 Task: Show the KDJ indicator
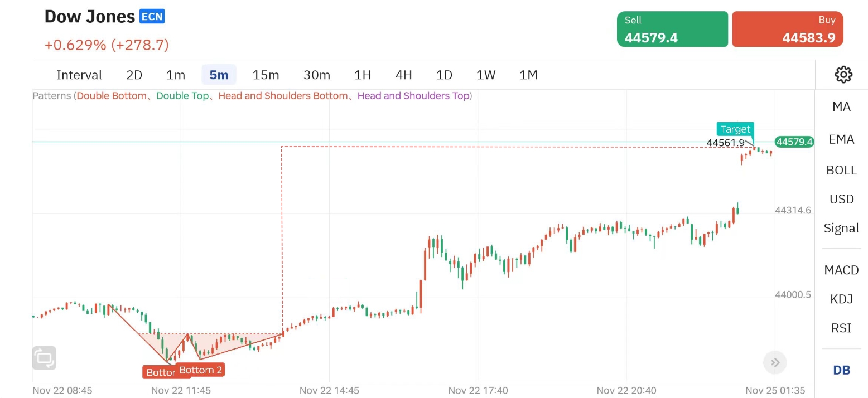[x=841, y=299]
